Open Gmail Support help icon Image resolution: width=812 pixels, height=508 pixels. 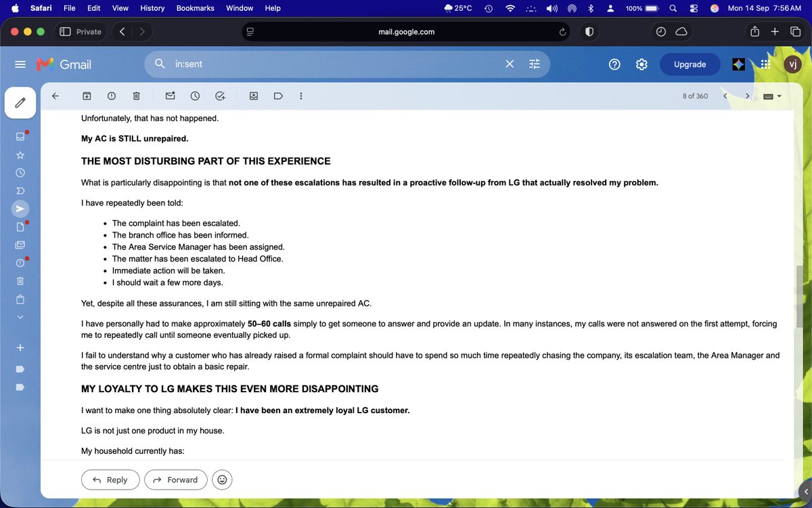pyautogui.click(x=614, y=64)
